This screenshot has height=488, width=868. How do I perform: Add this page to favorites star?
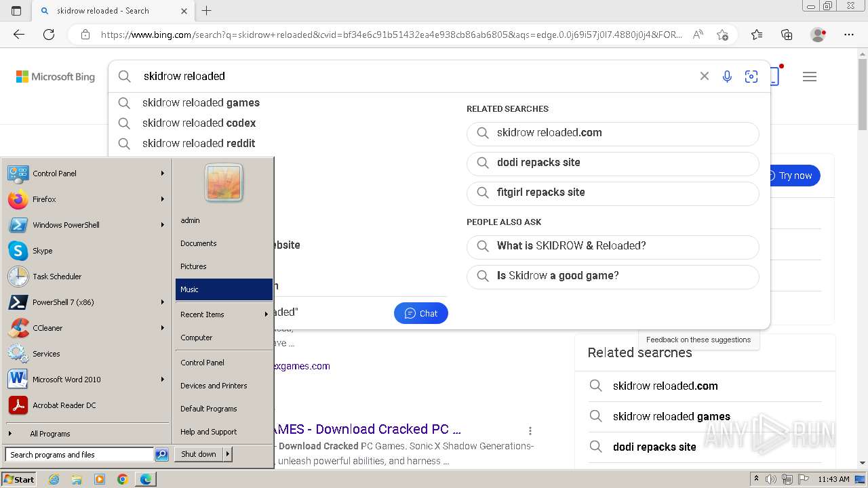click(x=723, y=35)
